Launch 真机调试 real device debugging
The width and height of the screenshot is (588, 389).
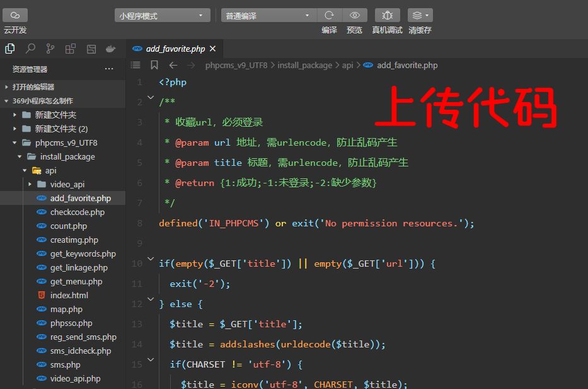(387, 15)
